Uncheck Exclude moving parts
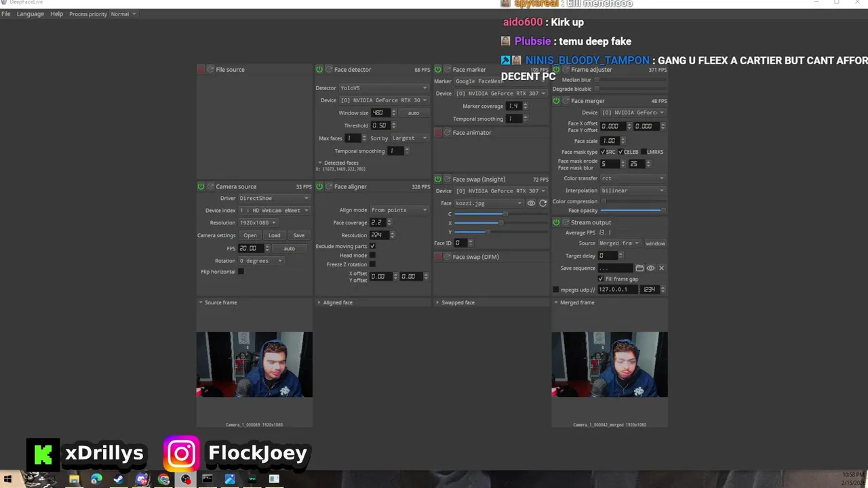The height and width of the screenshot is (488, 868). click(372, 246)
